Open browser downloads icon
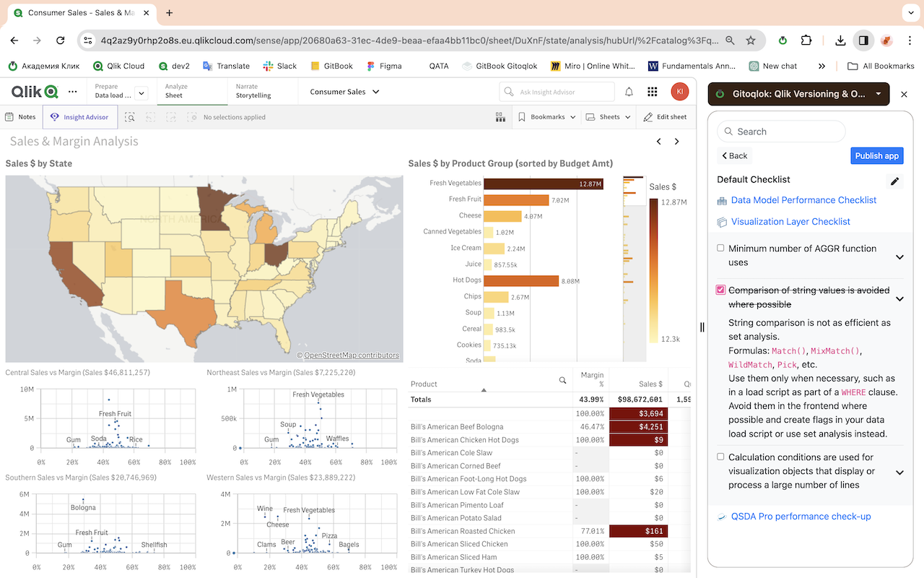This screenshot has height=578, width=924. tap(840, 41)
